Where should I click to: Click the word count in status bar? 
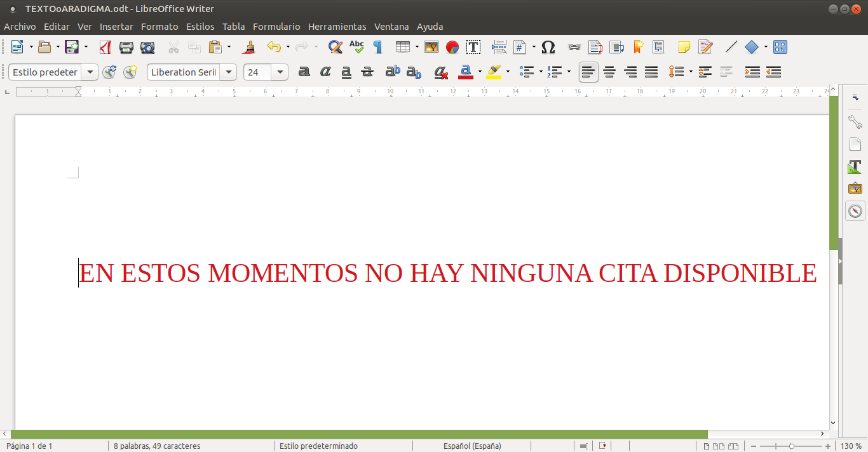pyautogui.click(x=157, y=446)
